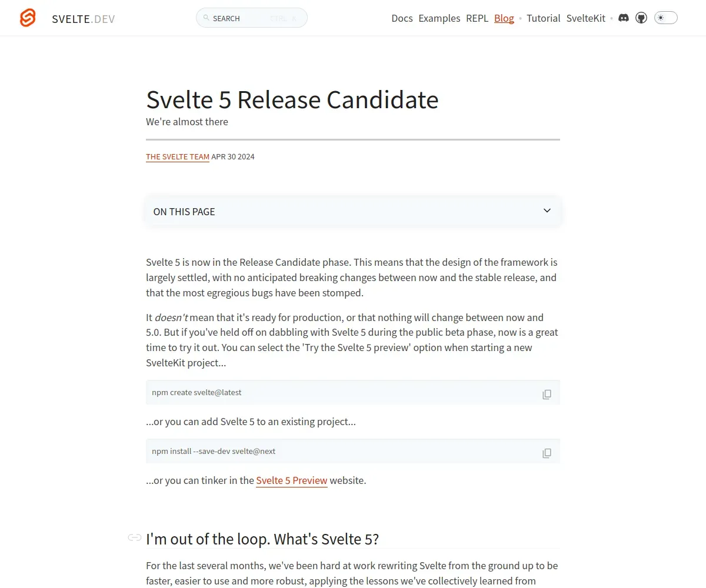The width and height of the screenshot is (706, 588).
Task: Open the ON THIS PAGE section list
Action: point(184,212)
